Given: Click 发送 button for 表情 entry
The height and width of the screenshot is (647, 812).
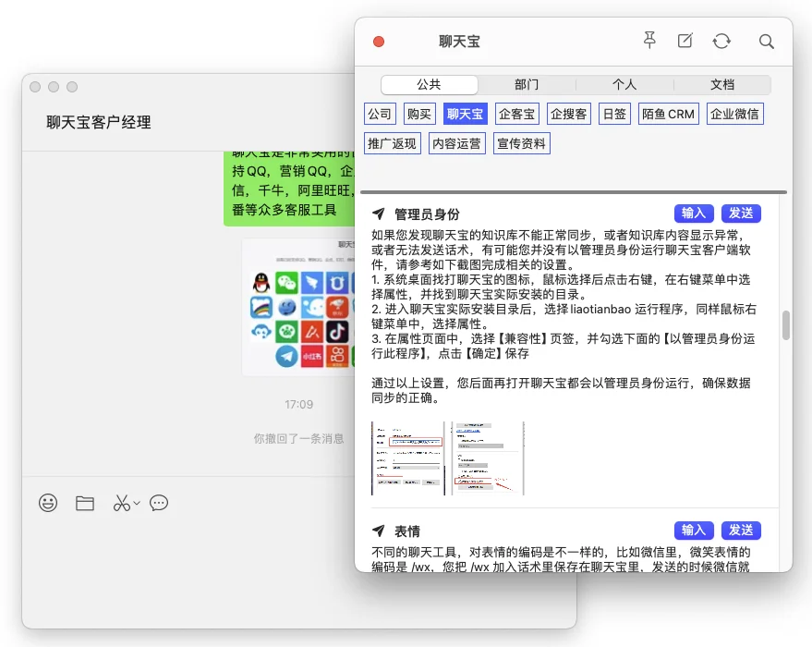Looking at the screenshot, I should [x=741, y=531].
